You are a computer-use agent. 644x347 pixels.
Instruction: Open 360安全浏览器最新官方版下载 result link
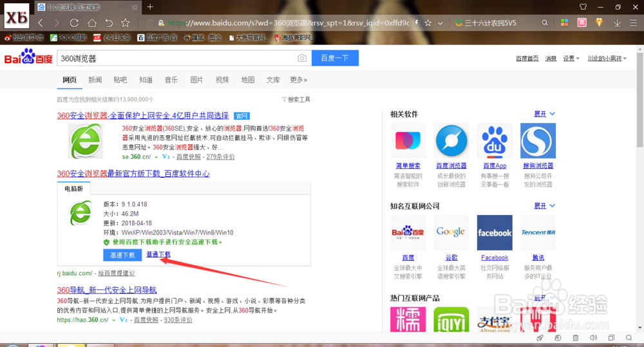(133, 174)
